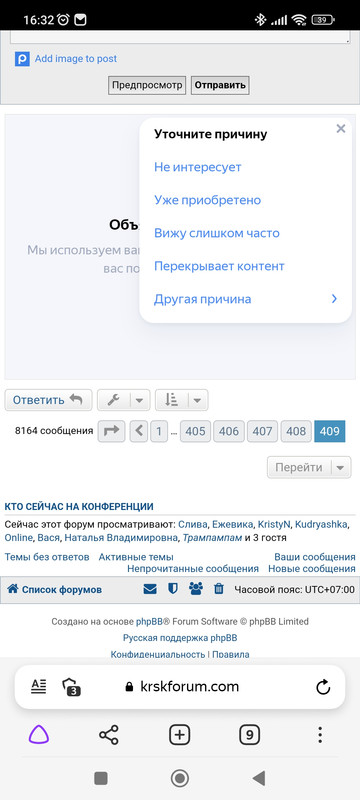Open user profile Наталья Владимировна
This screenshot has height=800, width=360.
click(x=121, y=538)
